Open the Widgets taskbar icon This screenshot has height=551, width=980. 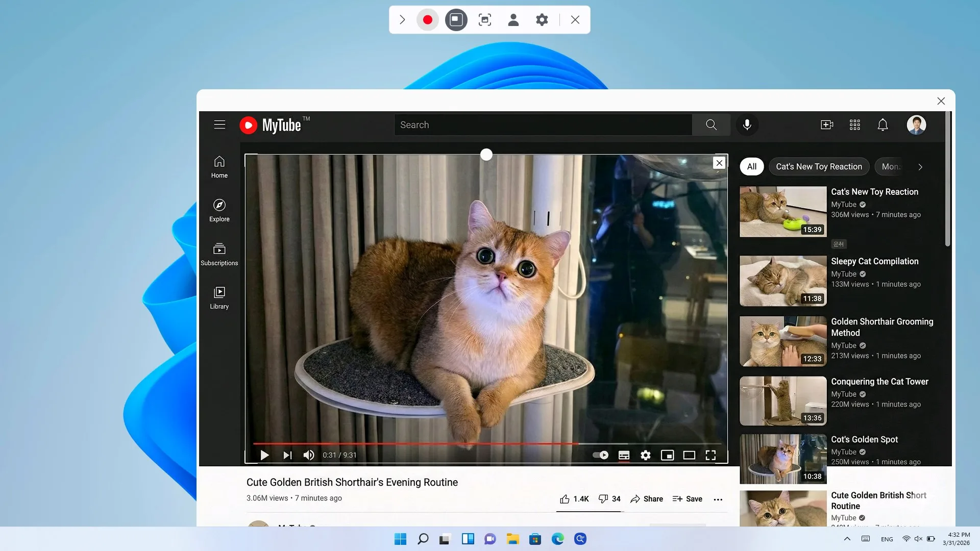[468, 539]
